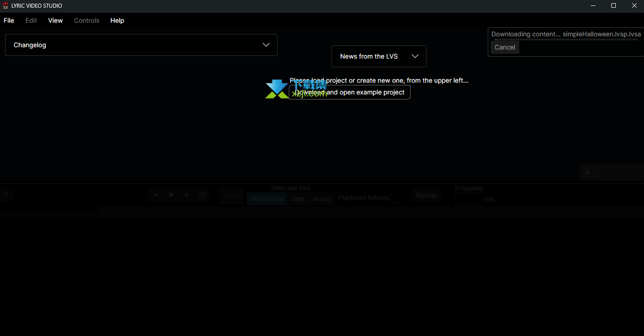The height and width of the screenshot is (336, 644).
Task: Click the skip to start playback icon
Action: click(x=156, y=195)
